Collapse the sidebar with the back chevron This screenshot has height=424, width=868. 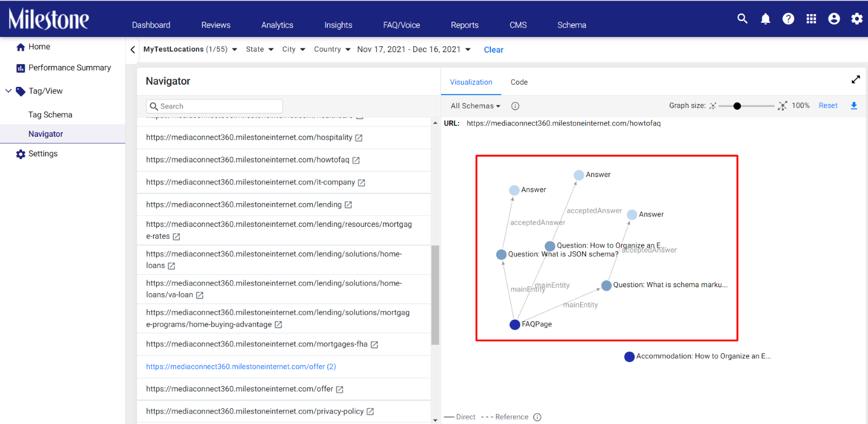[x=133, y=49]
